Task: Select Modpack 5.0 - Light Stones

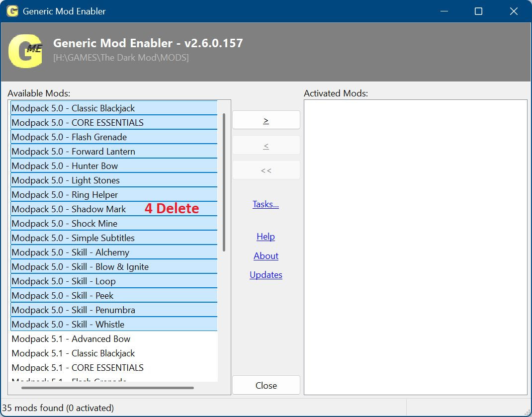Action: pos(114,180)
